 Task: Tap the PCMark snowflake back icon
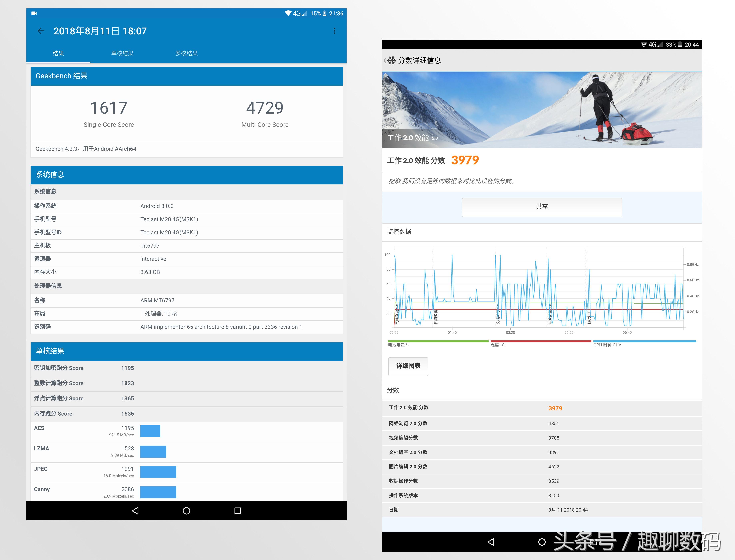[391, 60]
